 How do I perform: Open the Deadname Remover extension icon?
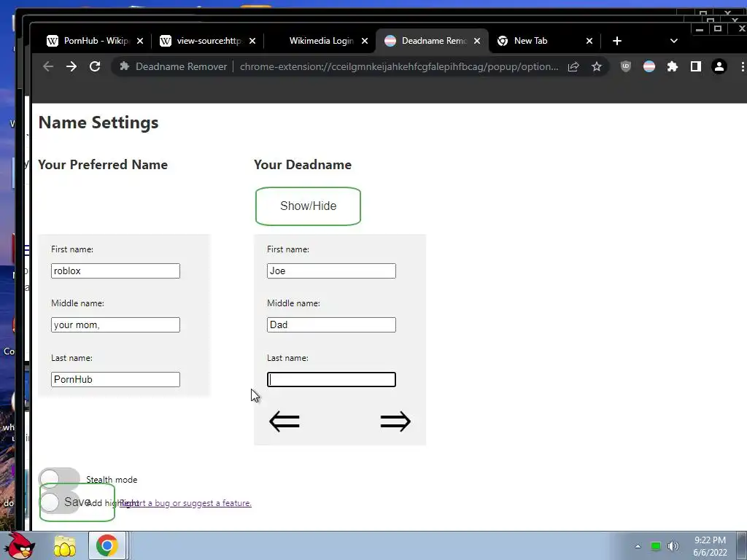point(649,66)
